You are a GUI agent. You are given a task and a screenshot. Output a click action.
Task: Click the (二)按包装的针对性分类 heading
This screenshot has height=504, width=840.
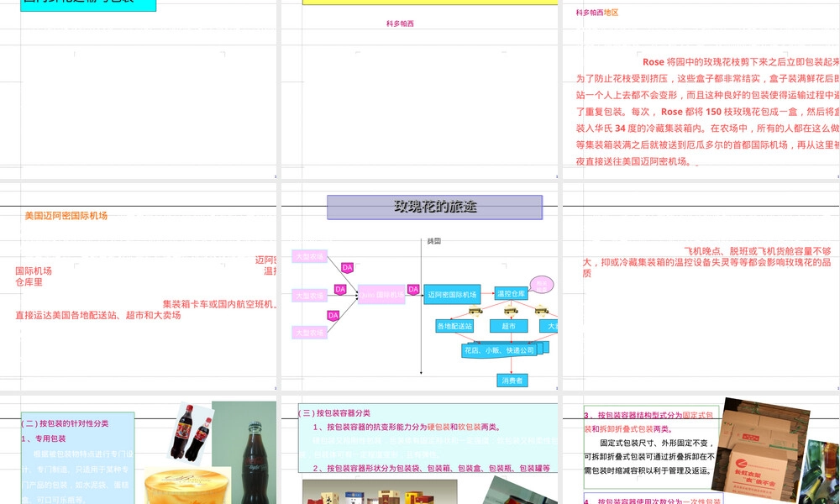coord(65,423)
